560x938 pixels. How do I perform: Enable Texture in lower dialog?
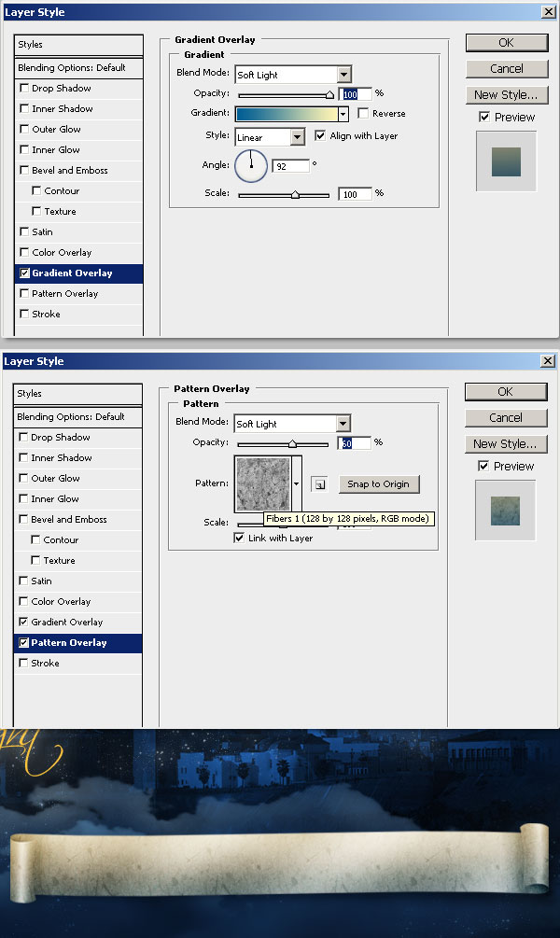(x=35, y=560)
